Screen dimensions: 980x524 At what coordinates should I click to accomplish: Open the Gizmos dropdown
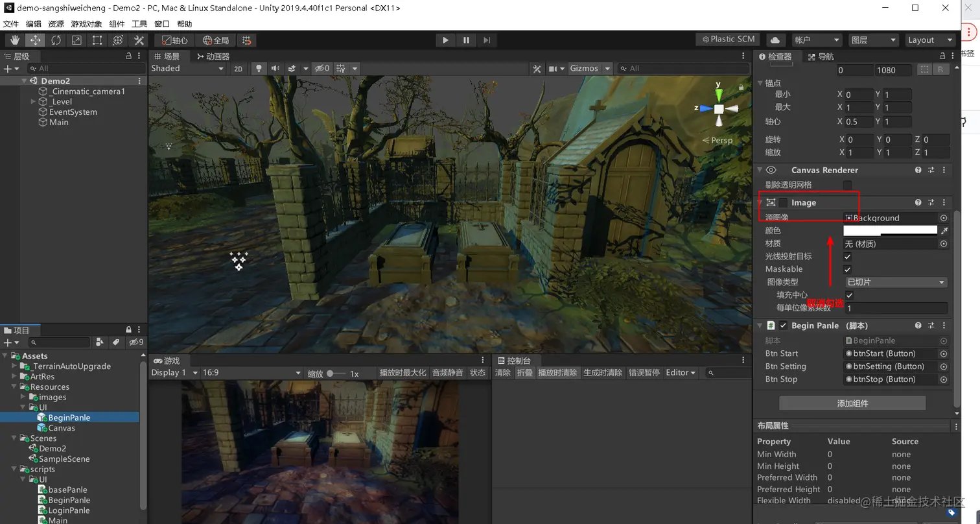click(589, 68)
